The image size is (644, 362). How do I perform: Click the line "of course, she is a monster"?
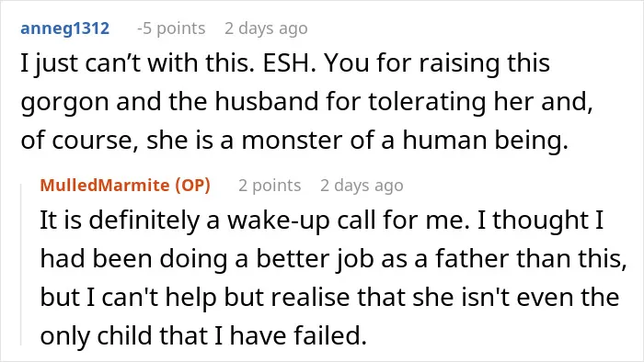(x=294, y=141)
